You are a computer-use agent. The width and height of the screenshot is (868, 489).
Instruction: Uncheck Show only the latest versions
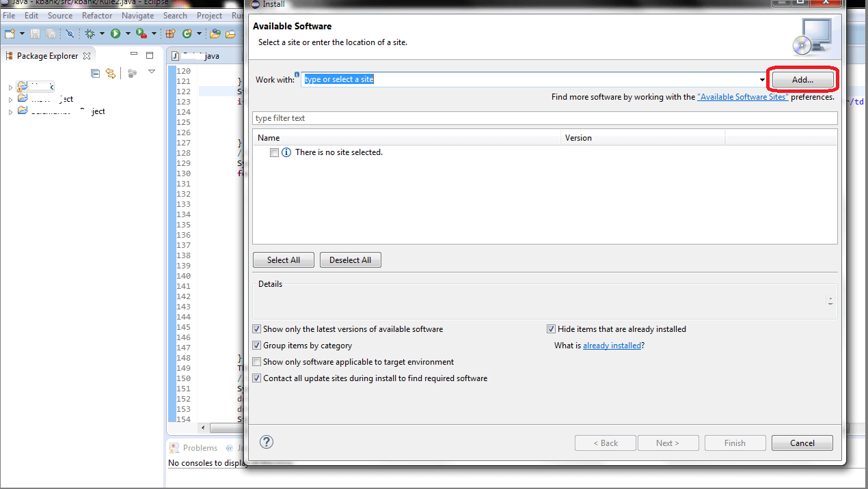[257, 329]
